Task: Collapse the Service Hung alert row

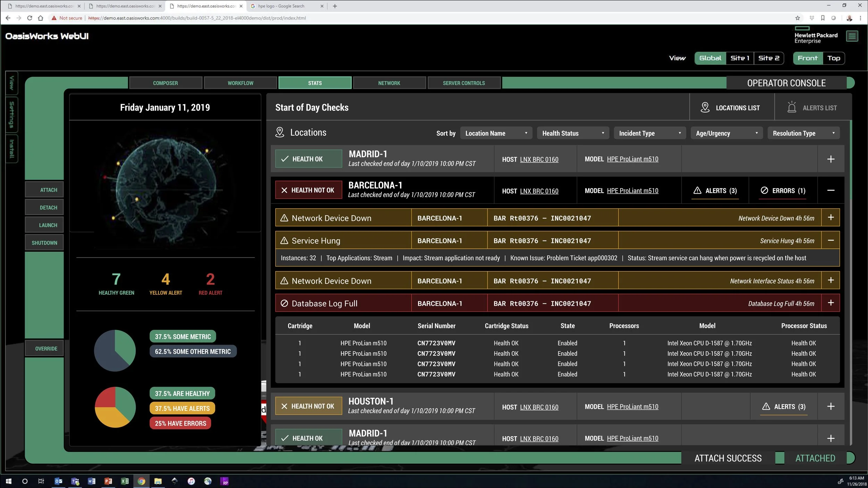Action: pyautogui.click(x=831, y=241)
